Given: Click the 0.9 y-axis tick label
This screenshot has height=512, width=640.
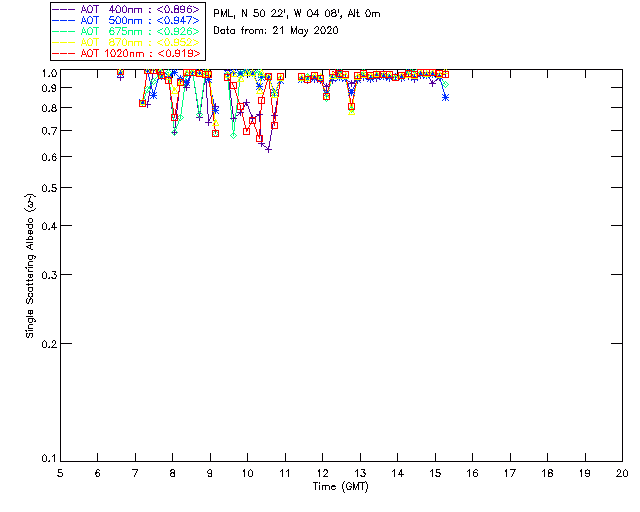Looking at the screenshot, I should tap(49, 88).
